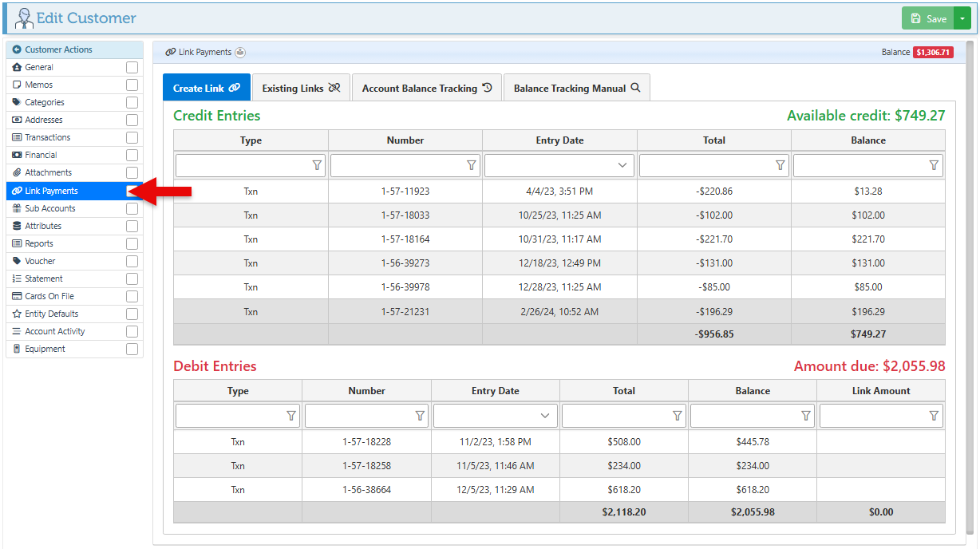Click the Customer Actions back arrow icon
The height and width of the screenshot is (549, 980).
(x=17, y=49)
